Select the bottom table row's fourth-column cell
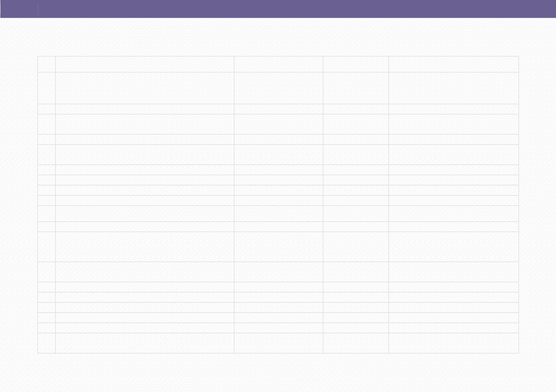The height and width of the screenshot is (392, 556). (356, 343)
